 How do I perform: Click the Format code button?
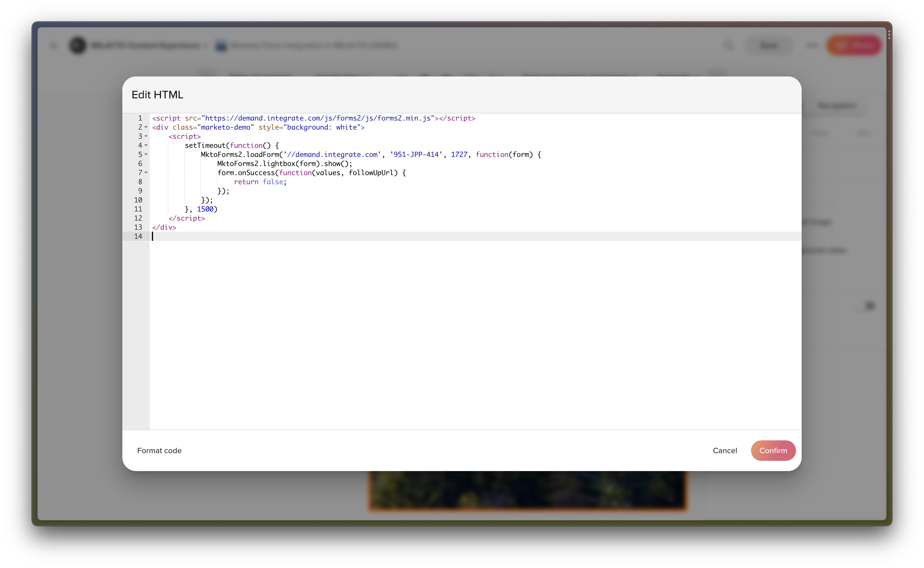[x=159, y=450]
